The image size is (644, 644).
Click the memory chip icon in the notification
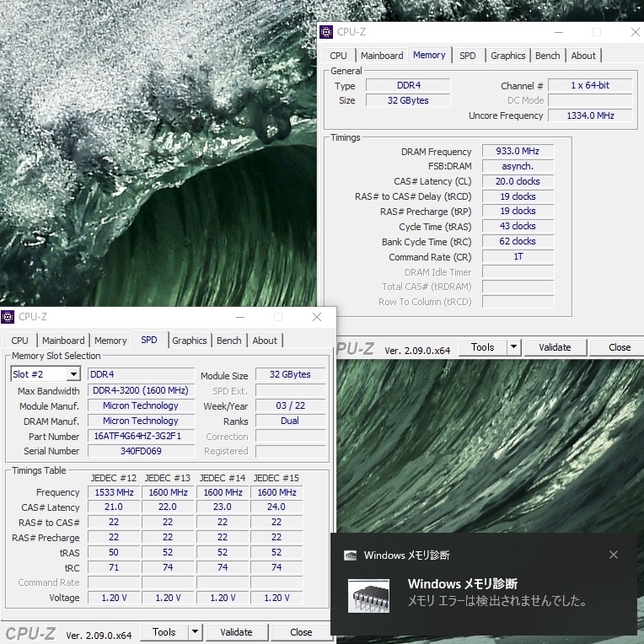(x=368, y=595)
